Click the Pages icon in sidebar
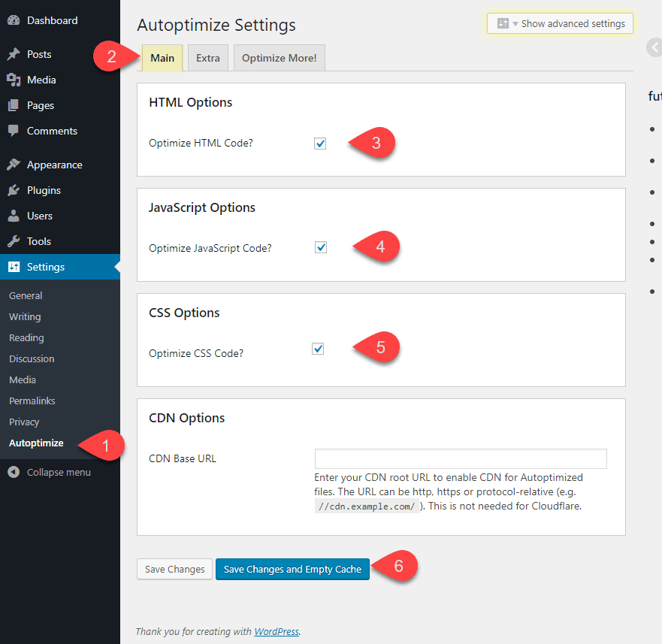This screenshot has width=662, height=644. coord(14,105)
